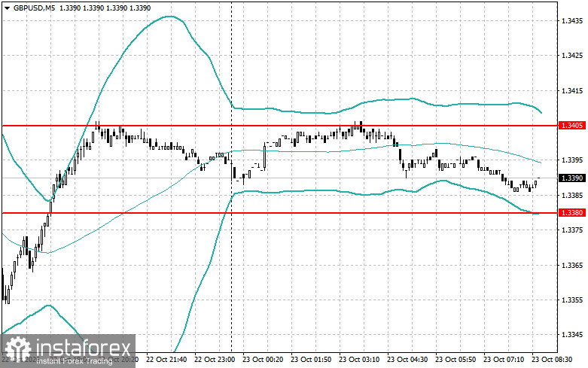Click the 1.3415 price scale value
588x368 pixels.
(572, 91)
